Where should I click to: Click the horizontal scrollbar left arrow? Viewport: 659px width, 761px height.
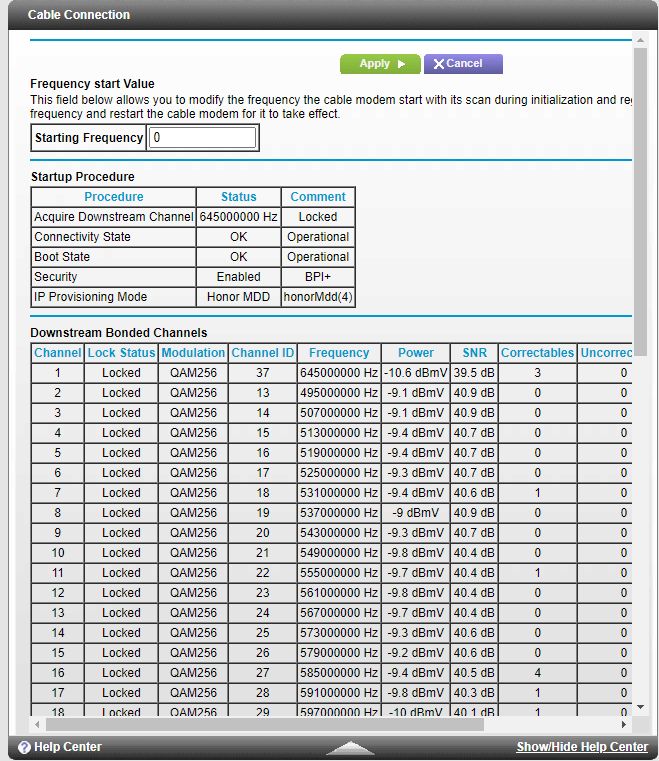[x=37, y=724]
